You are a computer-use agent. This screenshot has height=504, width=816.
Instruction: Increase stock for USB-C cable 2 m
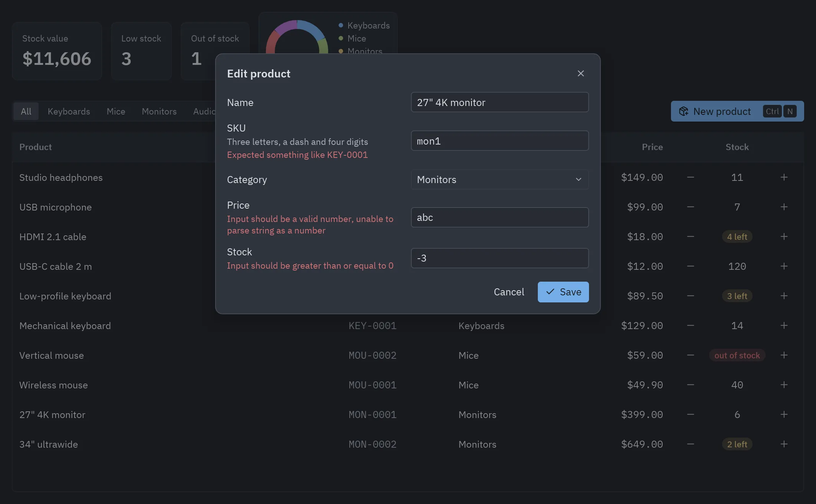pyautogui.click(x=784, y=266)
